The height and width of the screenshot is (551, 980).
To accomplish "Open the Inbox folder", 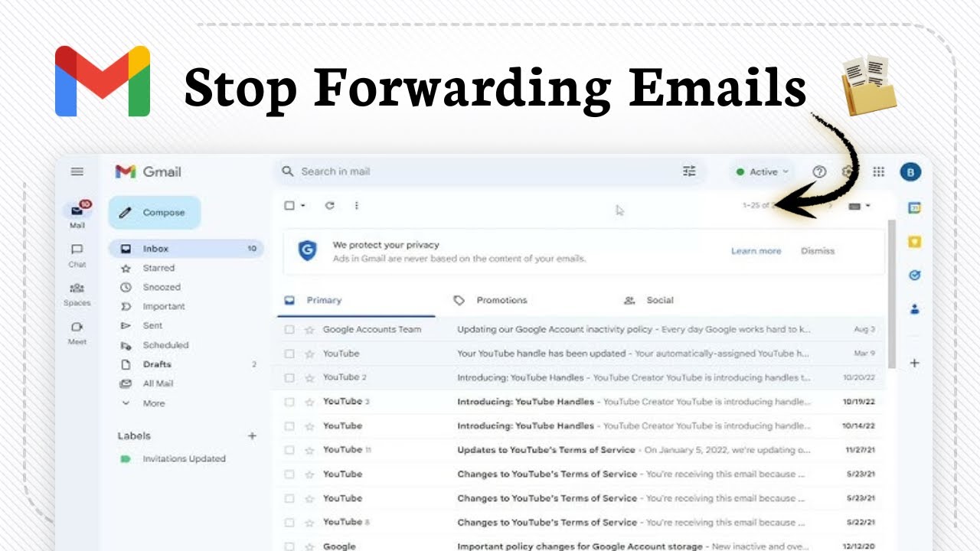I will [x=187, y=249].
